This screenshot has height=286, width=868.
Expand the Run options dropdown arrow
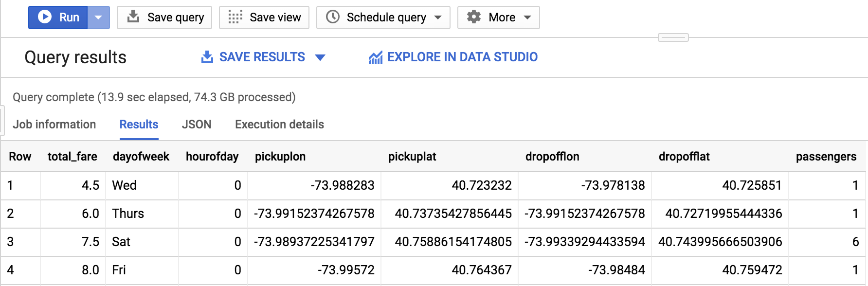(x=98, y=18)
